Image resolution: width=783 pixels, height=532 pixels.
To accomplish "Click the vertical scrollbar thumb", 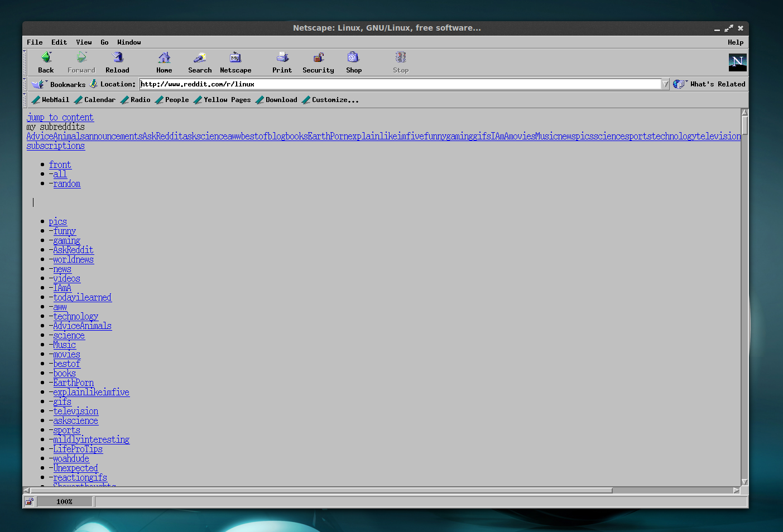I will point(744,125).
